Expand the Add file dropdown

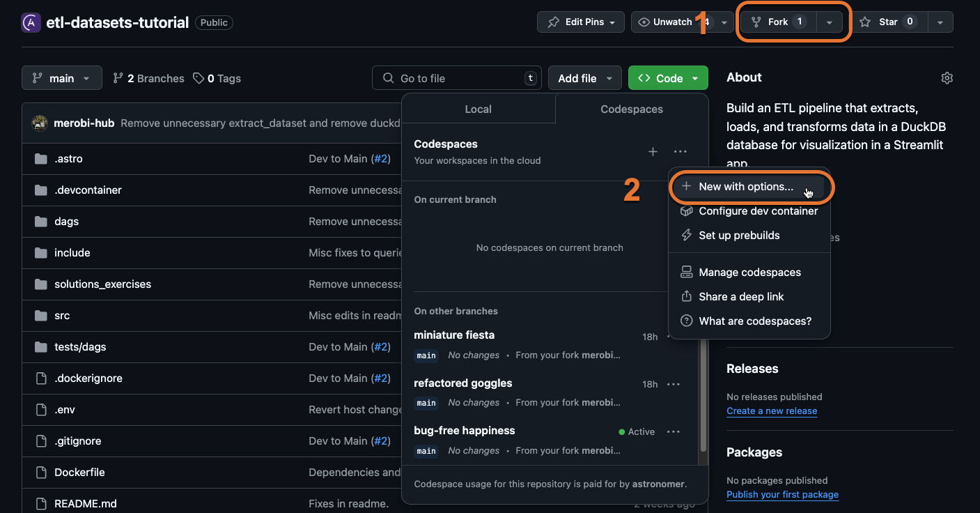(x=609, y=78)
